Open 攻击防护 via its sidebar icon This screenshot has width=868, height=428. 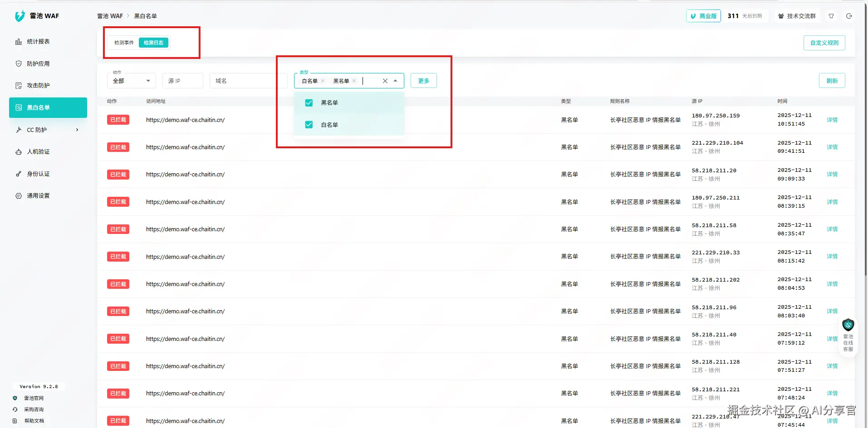tap(19, 86)
